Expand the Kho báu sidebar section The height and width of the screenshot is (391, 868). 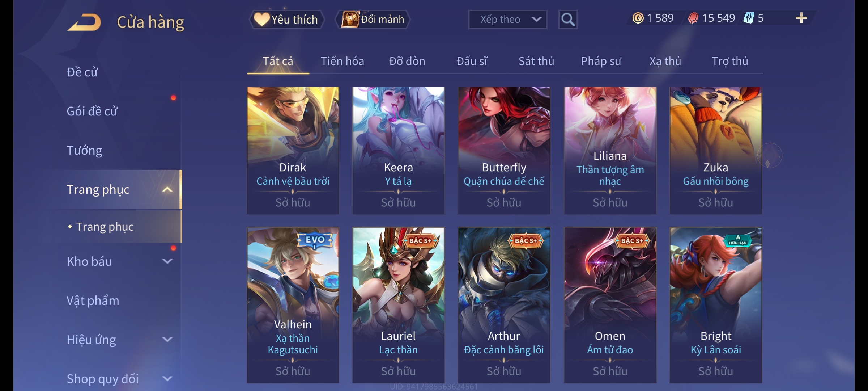click(x=167, y=261)
